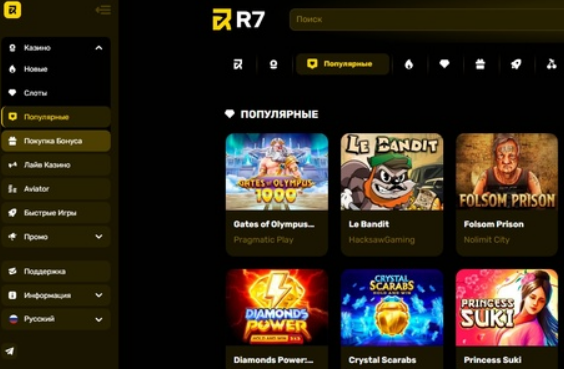Open Поддержка in the sidebar
The width and height of the screenshot is (564, 369).
[x=56, y=271]
